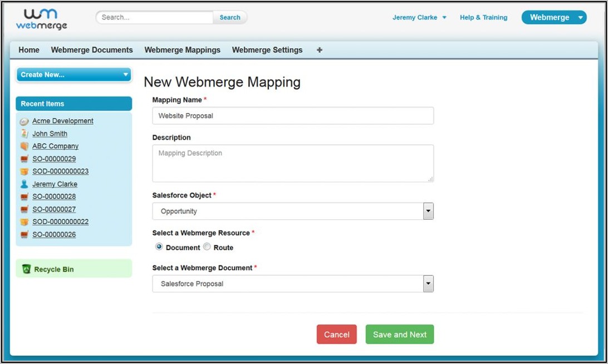Open the Create New... dropdown menu
Image resolution: width=608 pixels, height=364 pixels.
click(x=73, y=75)
